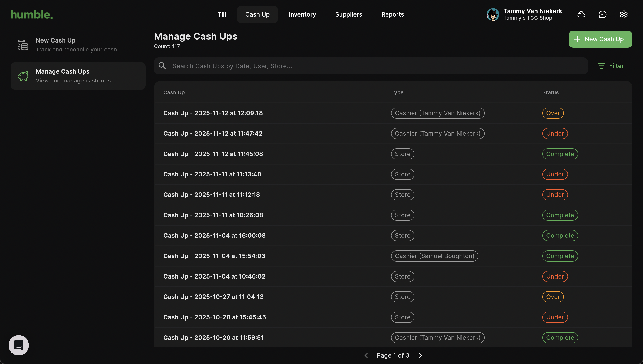Click Over status on 2025-10-27 cash up
The height and width of the screenshot is (364, 643).
pyautogui.click(x=553, y=297)
